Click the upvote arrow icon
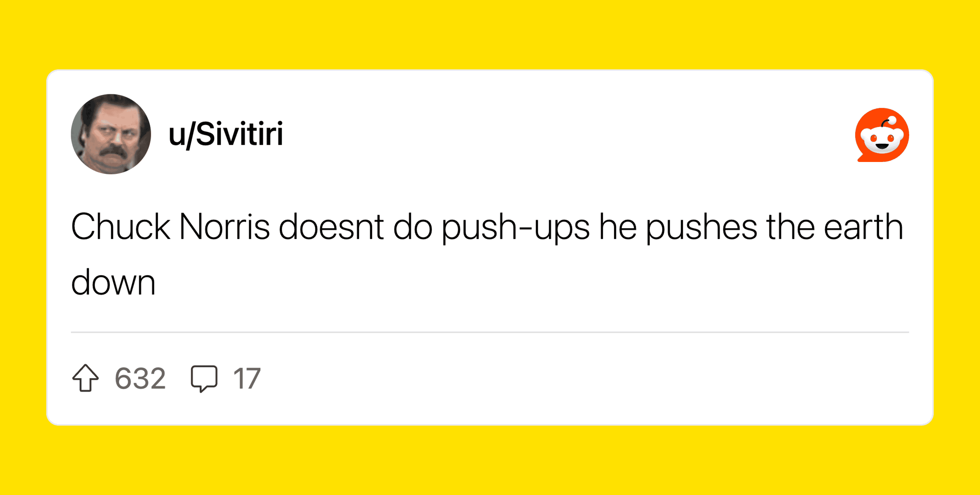 click(86, 378)
